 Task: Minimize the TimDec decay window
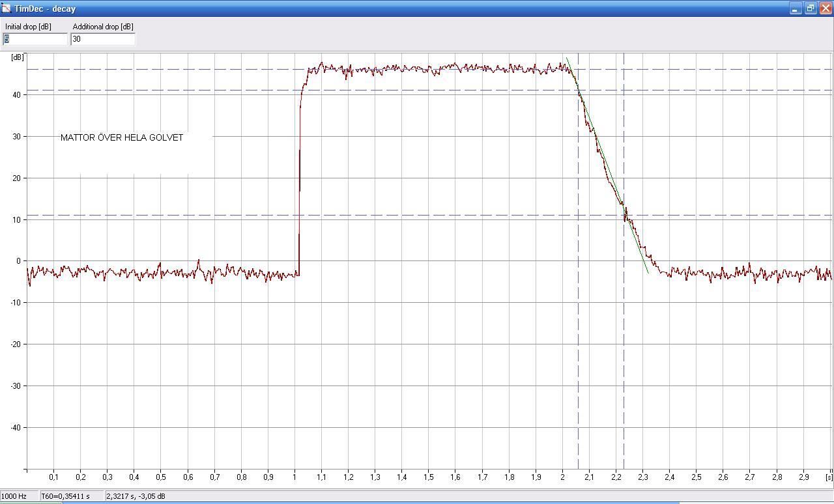pos(795,8)
